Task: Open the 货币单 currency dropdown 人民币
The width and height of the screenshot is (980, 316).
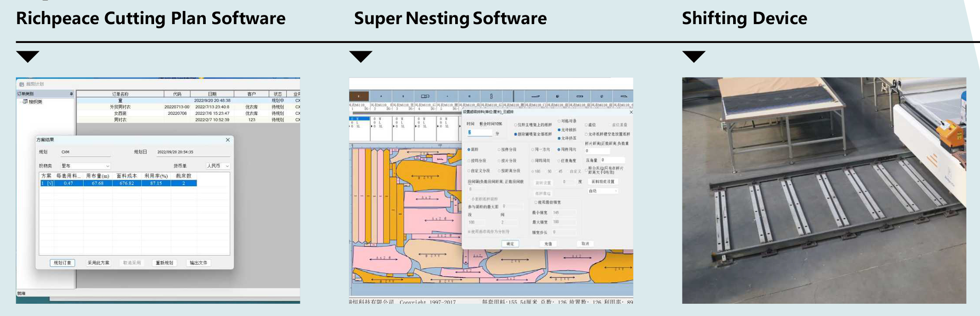Action: 218,166
